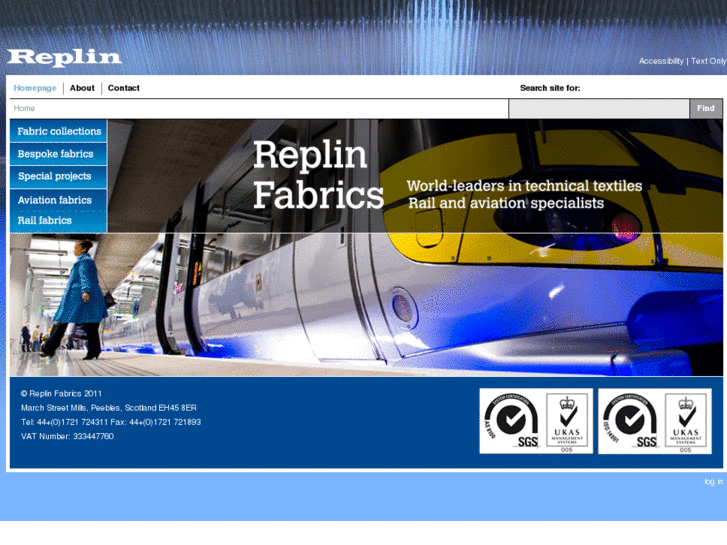This screenshot has width=727, height=545.
Task: Click 'World-leaders in technical textiles' tagline
Action: [524, 186]
